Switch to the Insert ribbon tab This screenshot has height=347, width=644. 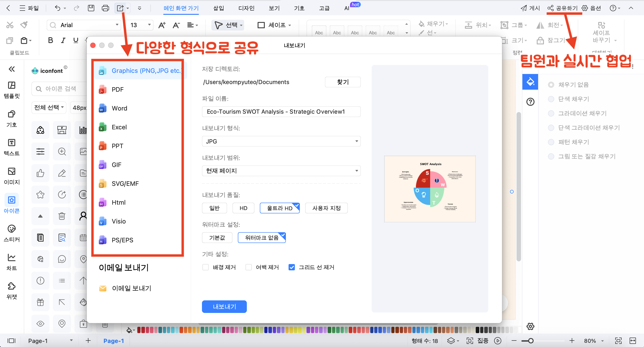[x=218, y=8]
